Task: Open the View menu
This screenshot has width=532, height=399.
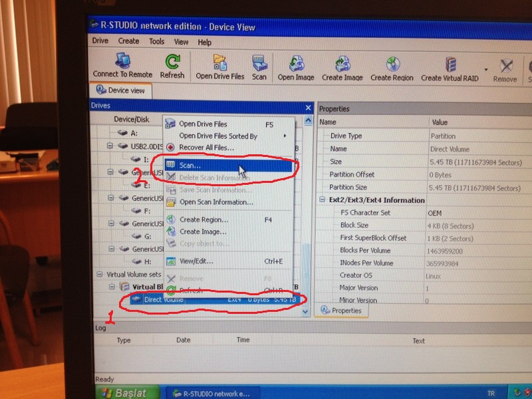Action: coord(181,42)
